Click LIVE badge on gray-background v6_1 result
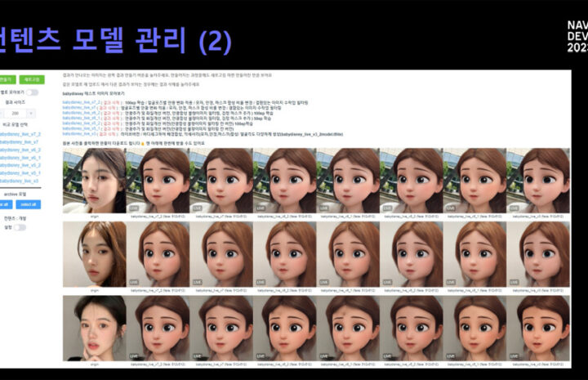588x380 pixels. (324, 355)
